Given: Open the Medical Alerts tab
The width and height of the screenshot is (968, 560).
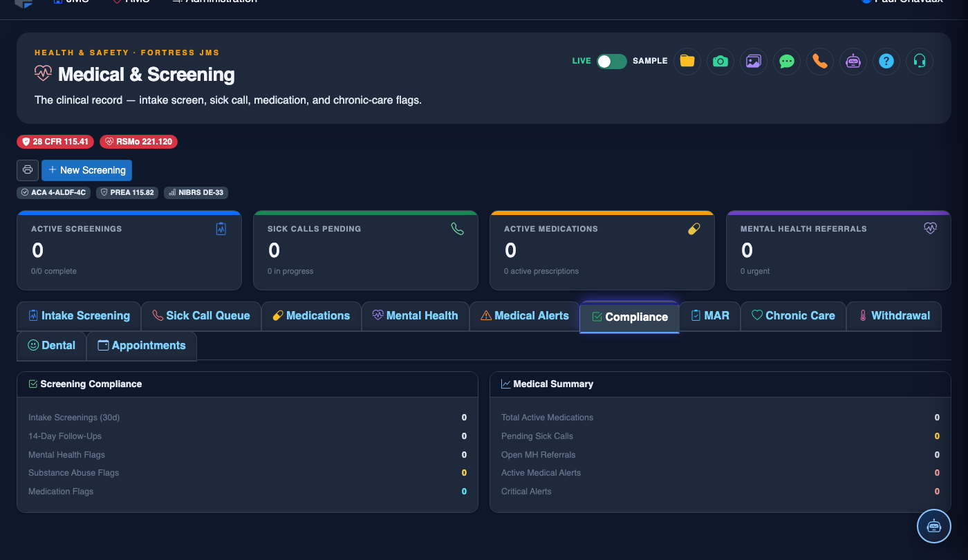Looking at the screenshot, I should pos(525,316).
